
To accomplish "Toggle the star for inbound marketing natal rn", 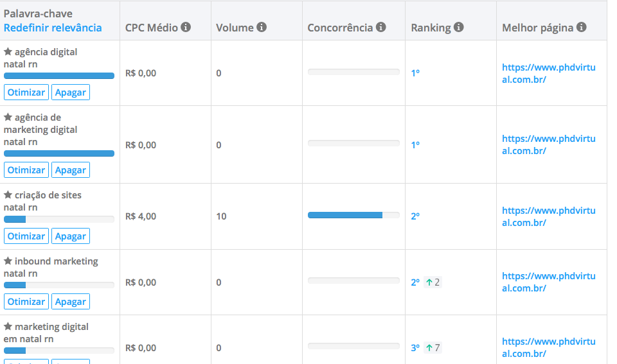I will click(8, 261).
